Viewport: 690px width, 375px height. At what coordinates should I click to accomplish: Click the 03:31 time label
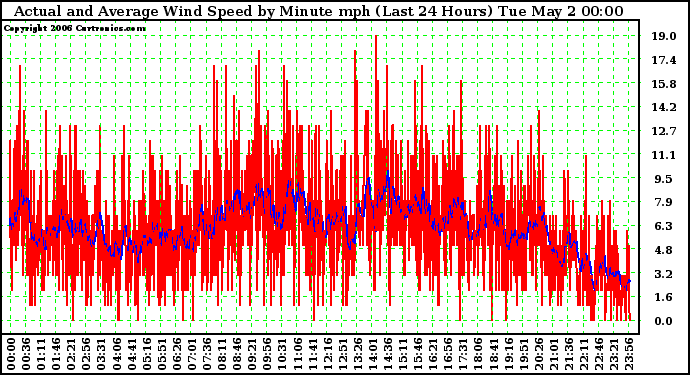pos(101,354)
